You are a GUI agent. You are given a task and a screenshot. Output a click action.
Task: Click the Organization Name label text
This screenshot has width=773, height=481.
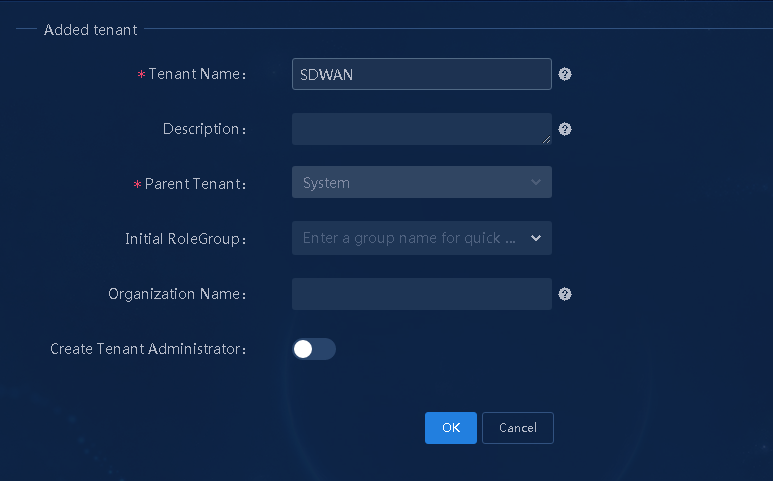point(177,294)
